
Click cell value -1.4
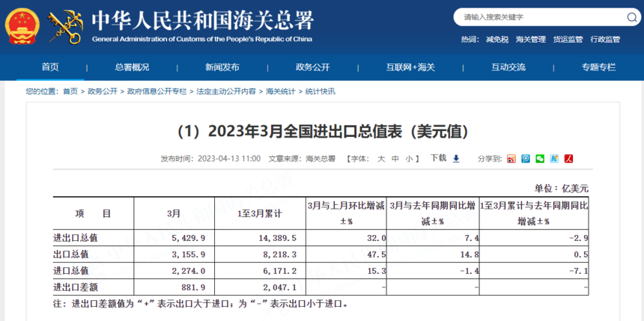coord(468,271)
